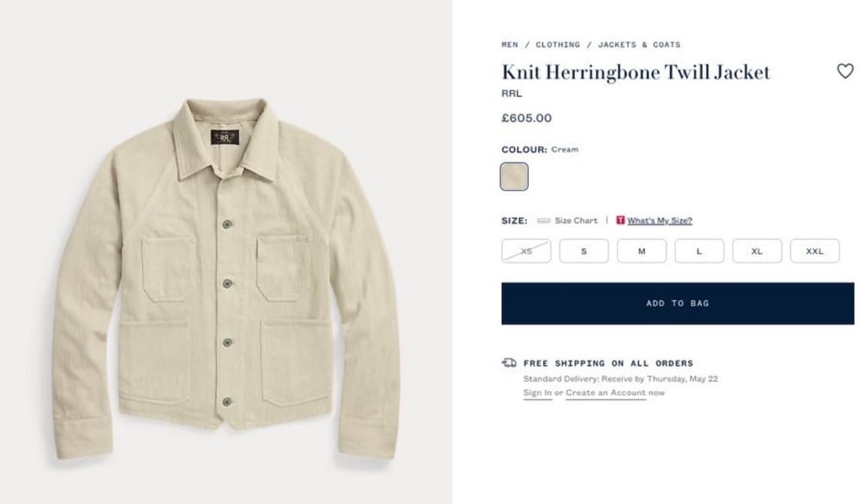Select size L
Screen dimensions: 865x504
(699, 251)
